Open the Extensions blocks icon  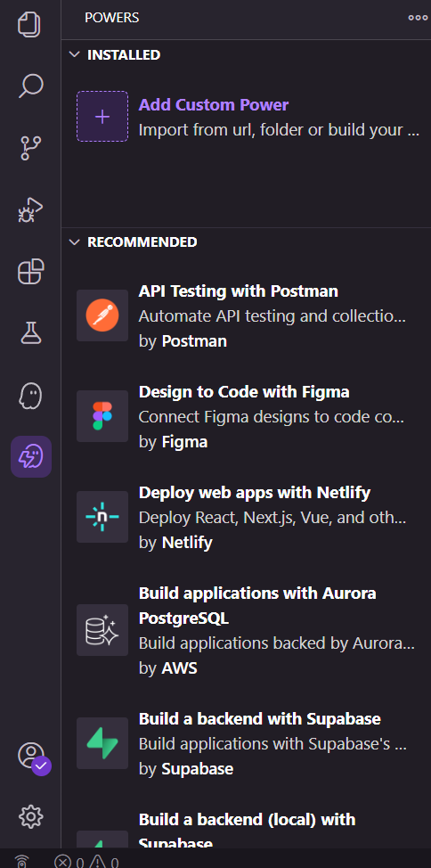[x=30, y=272]
